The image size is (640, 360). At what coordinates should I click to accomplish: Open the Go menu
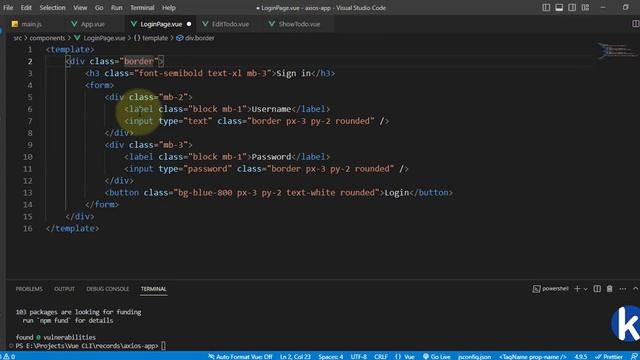point(99,7)
